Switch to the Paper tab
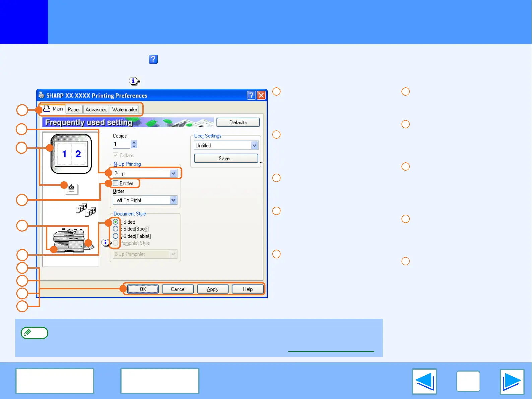532x399 pixels. point(74,110)
